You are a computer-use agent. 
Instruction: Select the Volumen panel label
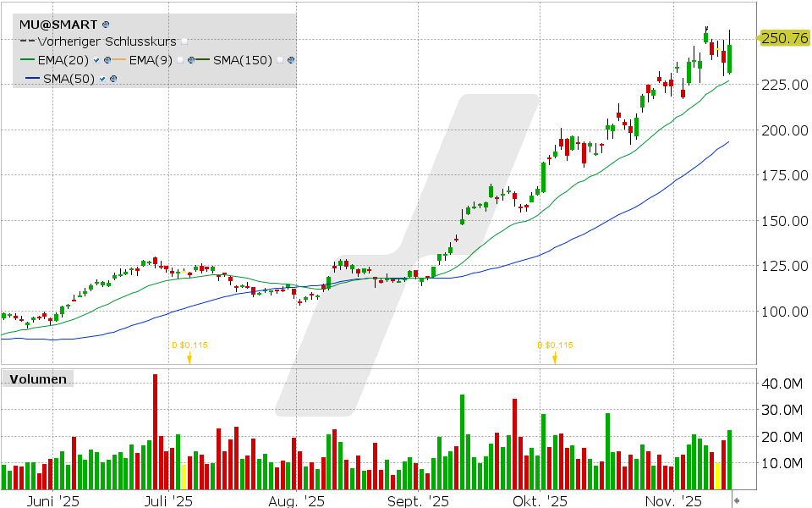coord(36,379)
